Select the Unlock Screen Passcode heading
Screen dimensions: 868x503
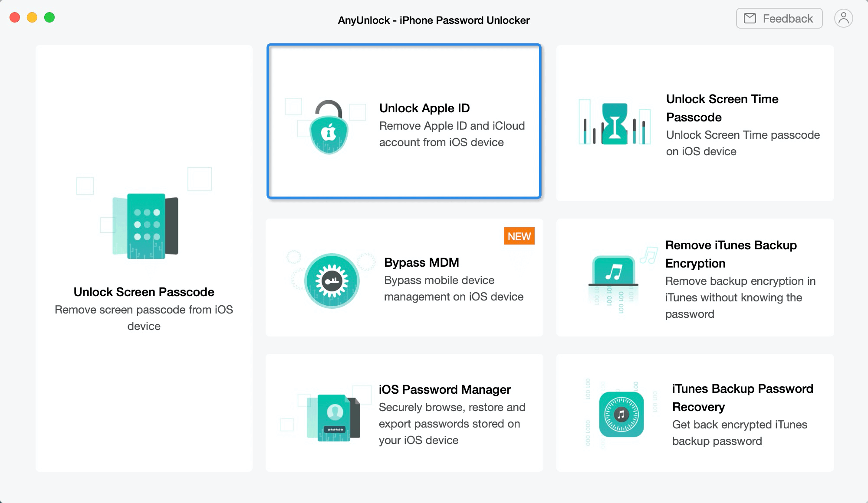[144, 292]
